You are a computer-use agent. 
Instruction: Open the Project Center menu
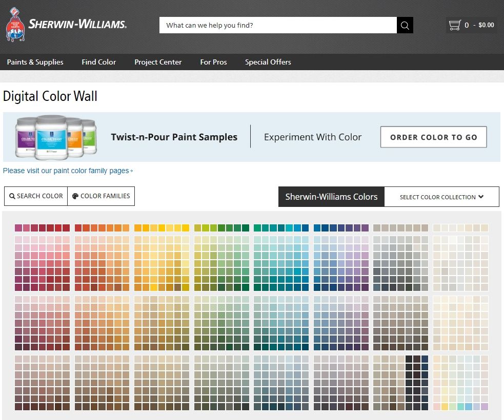click(x=158, y=62)
